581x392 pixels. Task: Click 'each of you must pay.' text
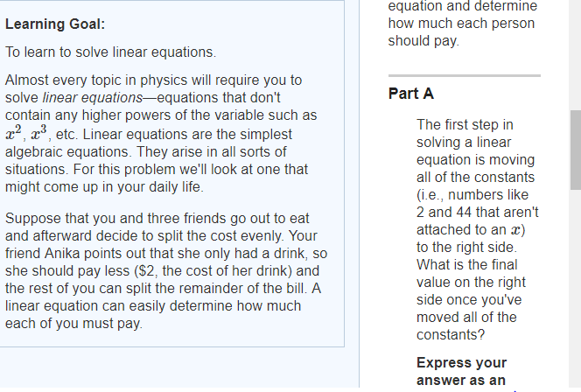coord(73,324)
